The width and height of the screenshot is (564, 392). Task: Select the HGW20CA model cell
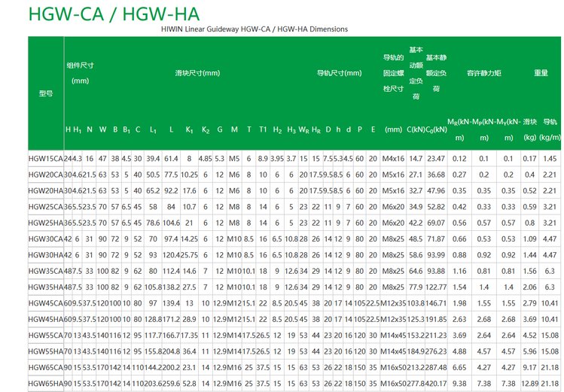coord(45,175)
